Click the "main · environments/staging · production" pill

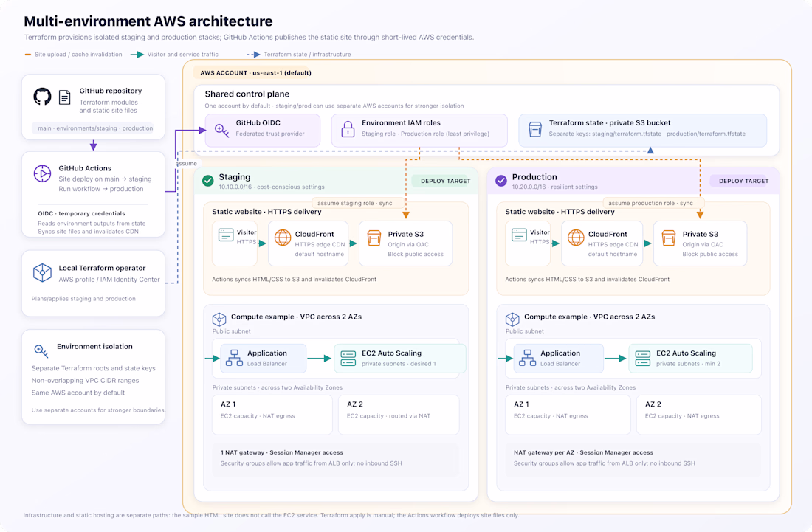(93, 128)
